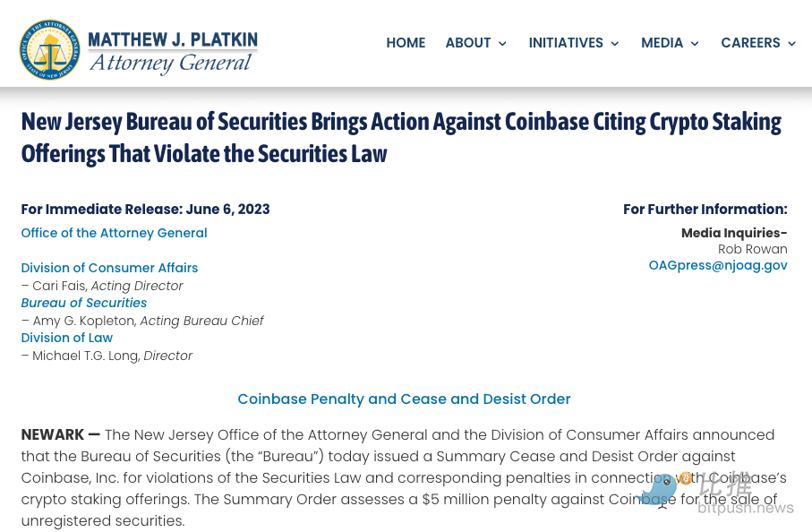Select the INITIATIVES navigation item
The width and height of the screenshot is (812, 532).
click(x=566, y=43)
